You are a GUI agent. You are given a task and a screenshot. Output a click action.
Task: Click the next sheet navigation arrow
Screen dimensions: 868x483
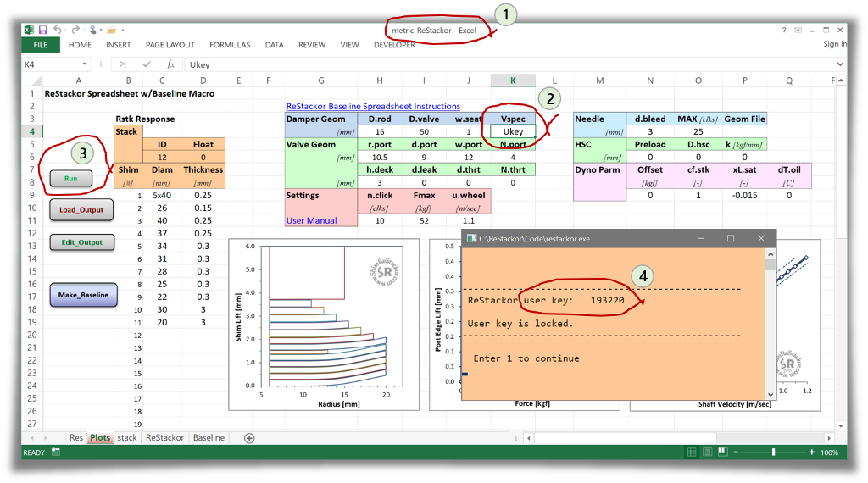46,437
